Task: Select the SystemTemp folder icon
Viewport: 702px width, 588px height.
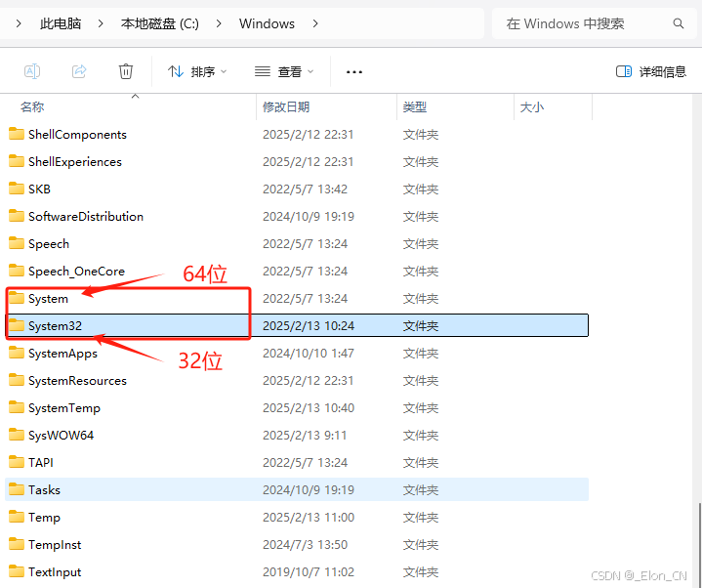Action: click(x=17, y=407)
